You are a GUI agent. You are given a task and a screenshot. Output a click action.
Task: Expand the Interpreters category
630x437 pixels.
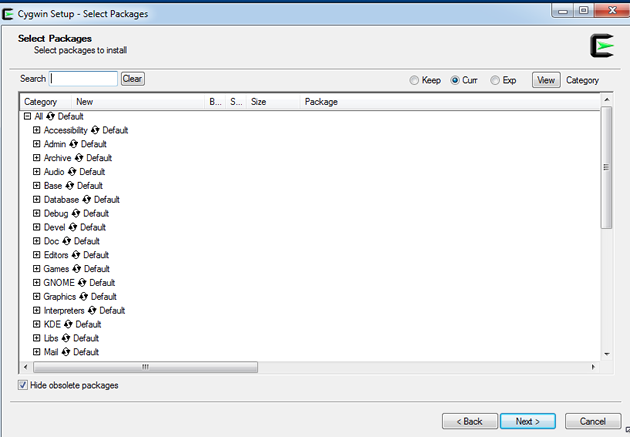[x=37, y=310]
